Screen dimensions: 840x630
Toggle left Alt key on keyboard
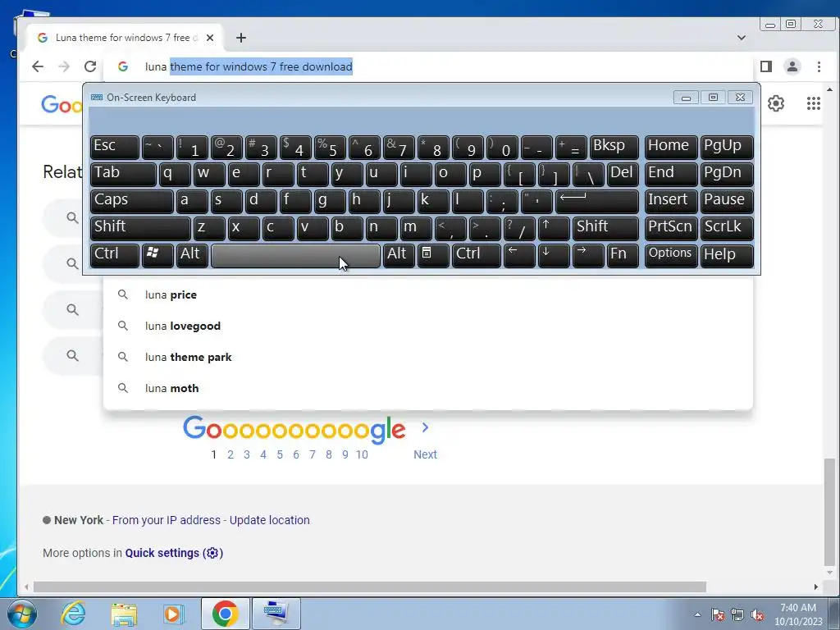(192, 255)
